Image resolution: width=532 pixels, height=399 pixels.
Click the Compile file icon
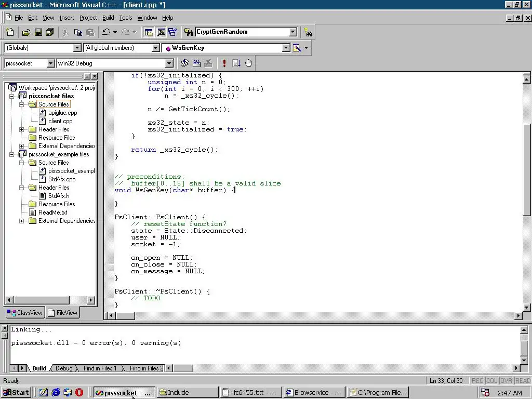184,63
